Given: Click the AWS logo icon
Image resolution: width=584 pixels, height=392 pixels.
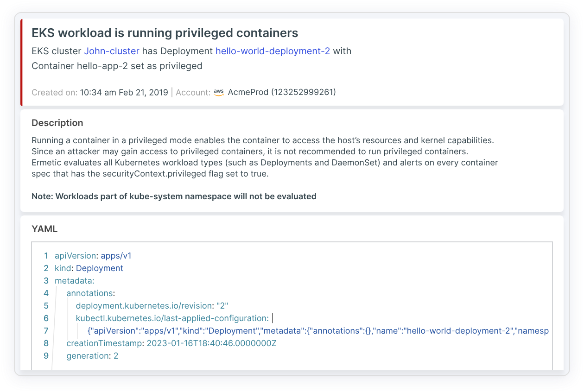Looking at the screenshot, I should coord(219,92).
